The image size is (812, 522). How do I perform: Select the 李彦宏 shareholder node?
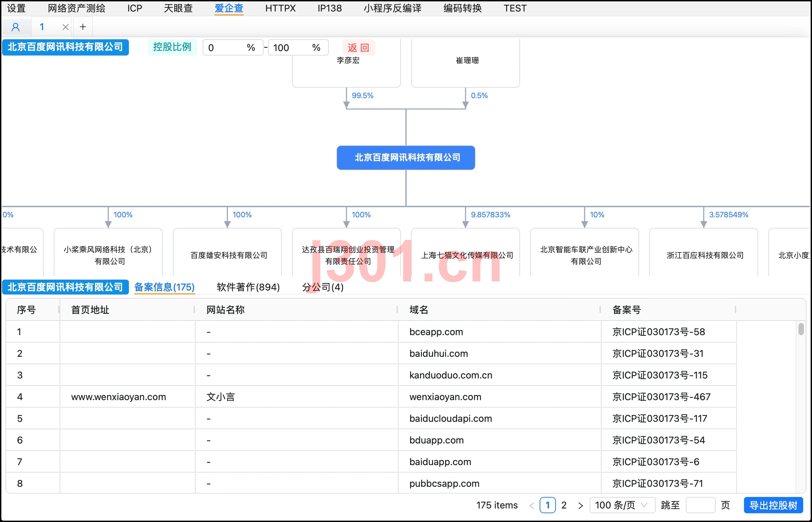click(346, 63)
